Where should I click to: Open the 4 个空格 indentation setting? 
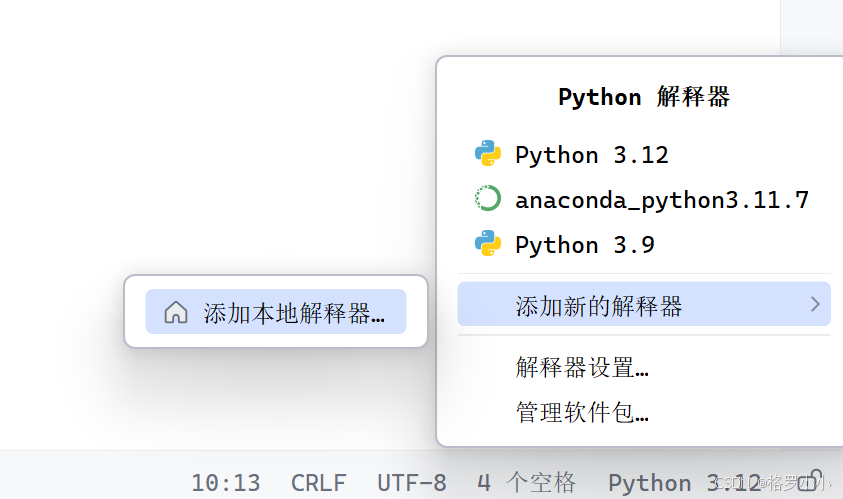(526, 483)
